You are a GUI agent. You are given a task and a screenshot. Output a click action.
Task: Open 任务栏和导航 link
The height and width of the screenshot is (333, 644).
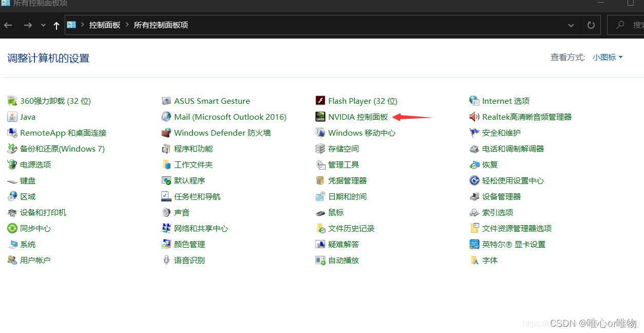click(x=197, y=196)
